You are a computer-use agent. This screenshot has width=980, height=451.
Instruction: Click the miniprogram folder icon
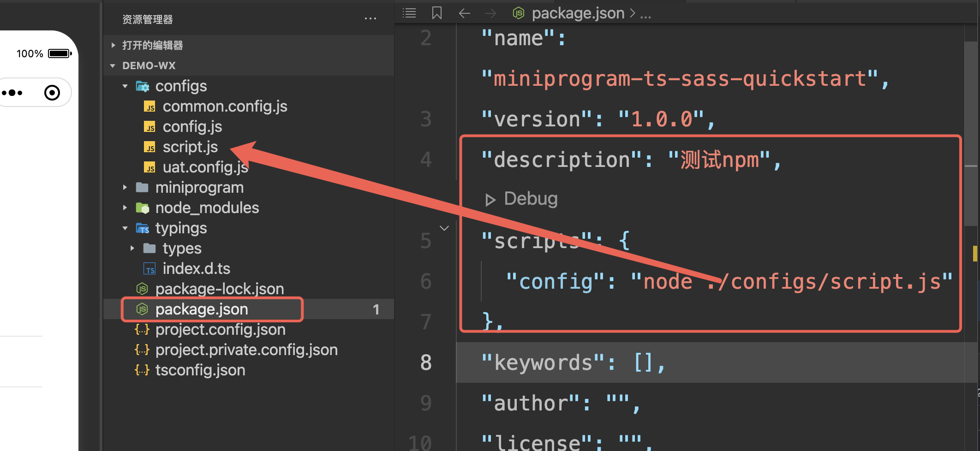pos(142,187)
